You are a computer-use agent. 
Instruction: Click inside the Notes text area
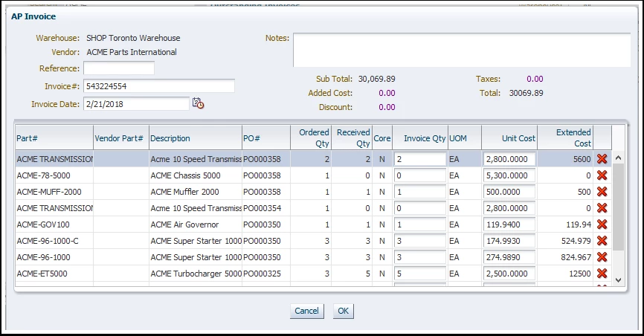[462, 50]
